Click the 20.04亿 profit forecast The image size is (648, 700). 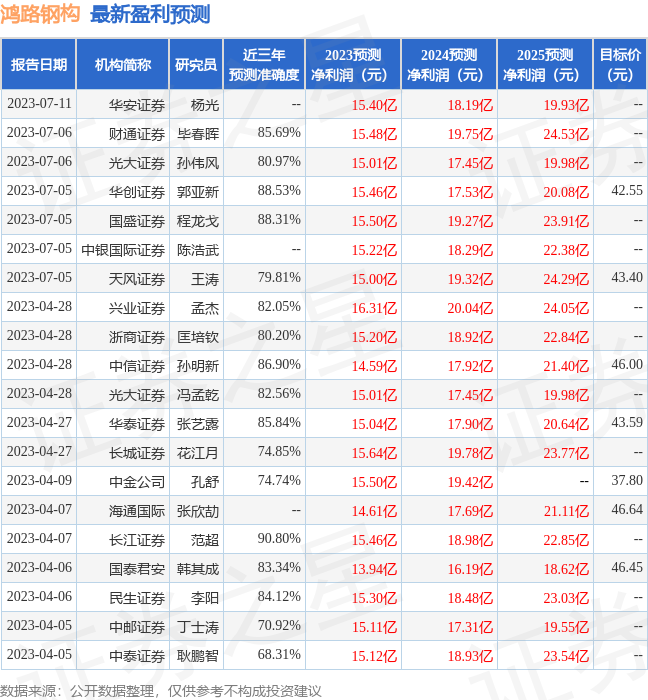(470, 308)
